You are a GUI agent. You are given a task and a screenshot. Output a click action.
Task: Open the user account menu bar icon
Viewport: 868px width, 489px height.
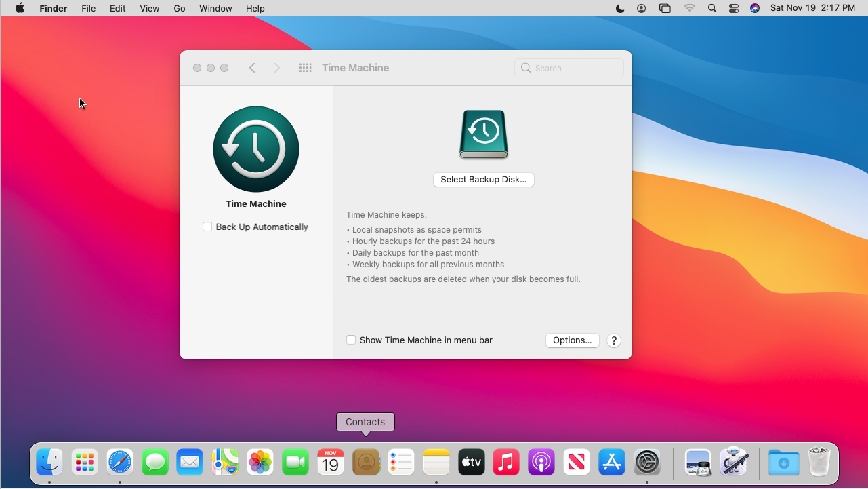tap(642, 8)
